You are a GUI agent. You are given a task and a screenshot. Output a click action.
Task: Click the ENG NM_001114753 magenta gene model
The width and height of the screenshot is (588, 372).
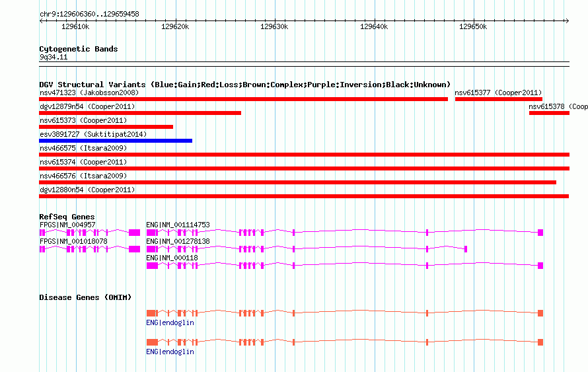345,233
